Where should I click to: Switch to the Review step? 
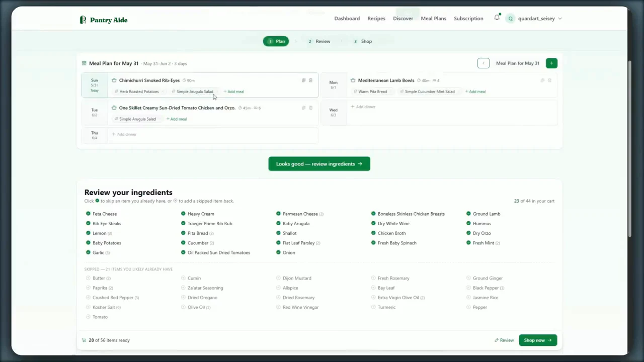(319, 41)
